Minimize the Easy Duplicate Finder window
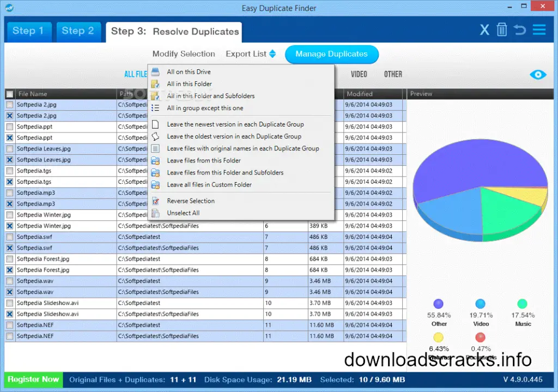The width and height of the screenshot is (558, 392). point(510,7)
